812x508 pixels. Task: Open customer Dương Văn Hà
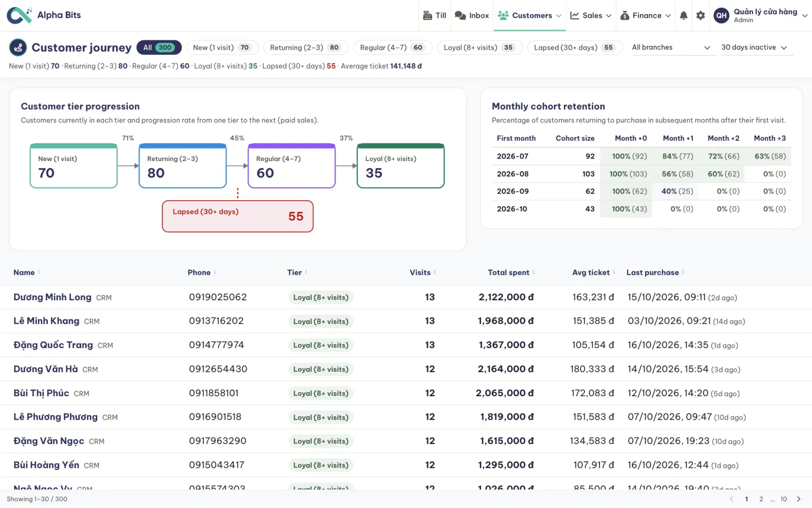click(x=46, y=369)
